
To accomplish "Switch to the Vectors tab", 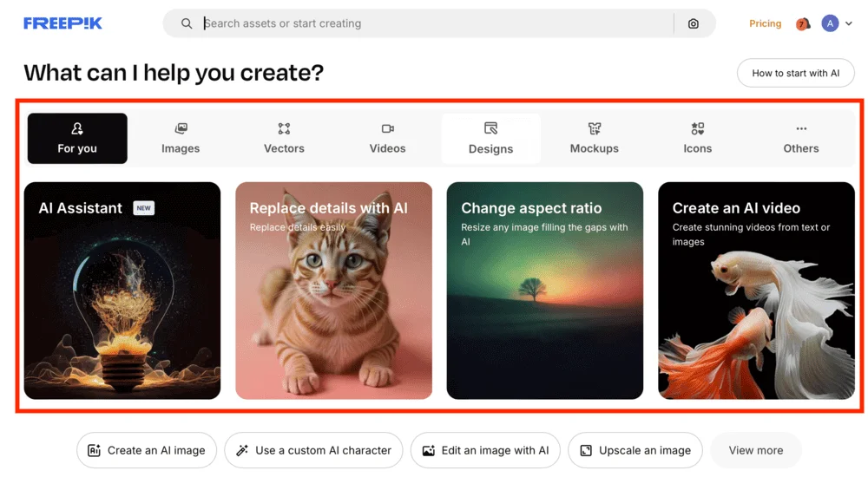I will [284, 139].
